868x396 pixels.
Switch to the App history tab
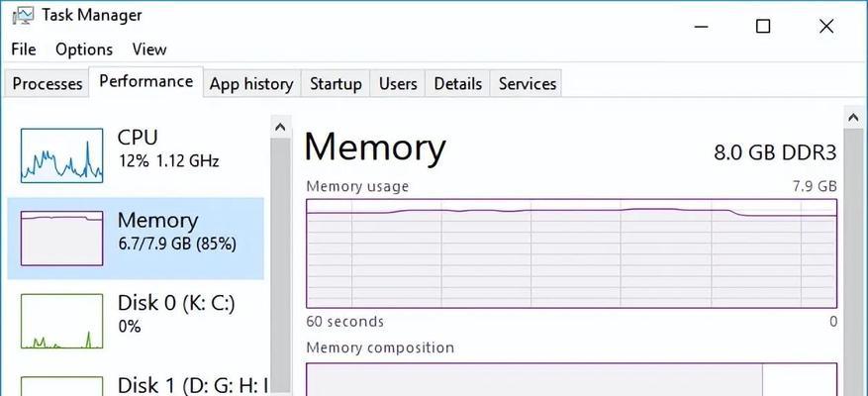click(251, 83)
